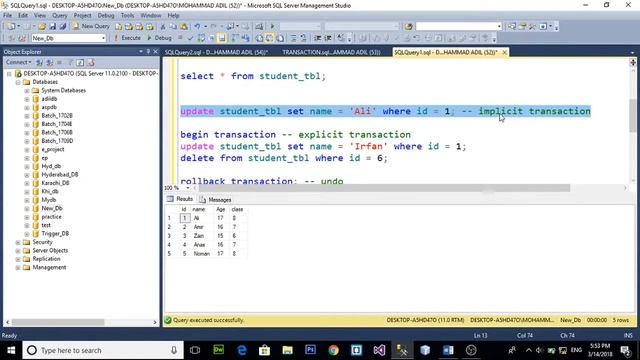Select the e_project database
640x360 pixels.
tap(53, 149)
